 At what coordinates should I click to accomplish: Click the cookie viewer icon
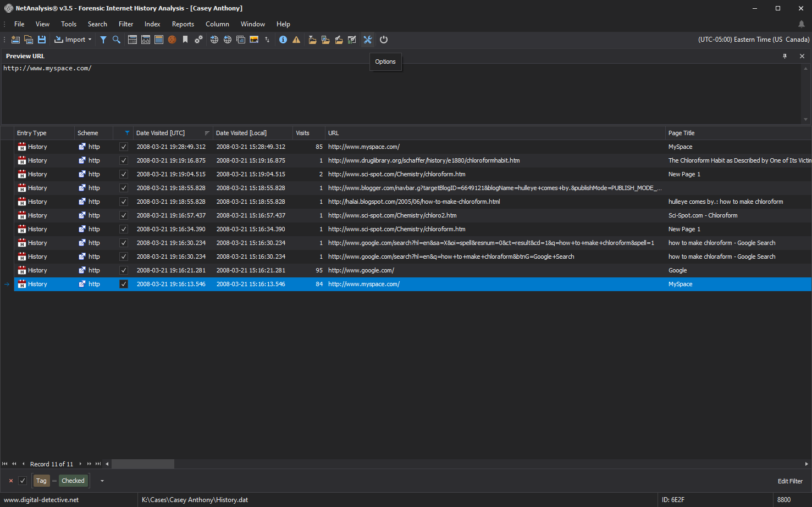[172, 40]
